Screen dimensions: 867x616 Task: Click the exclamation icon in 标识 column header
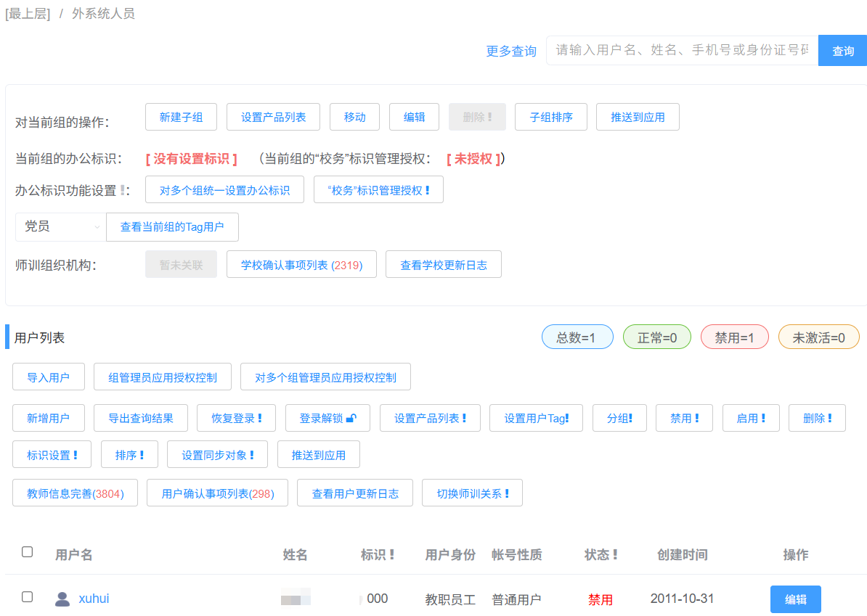tap(392, 554)
